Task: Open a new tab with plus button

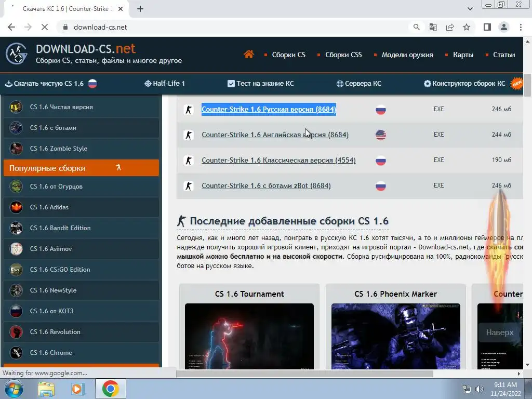Action: tap(140, 9)
